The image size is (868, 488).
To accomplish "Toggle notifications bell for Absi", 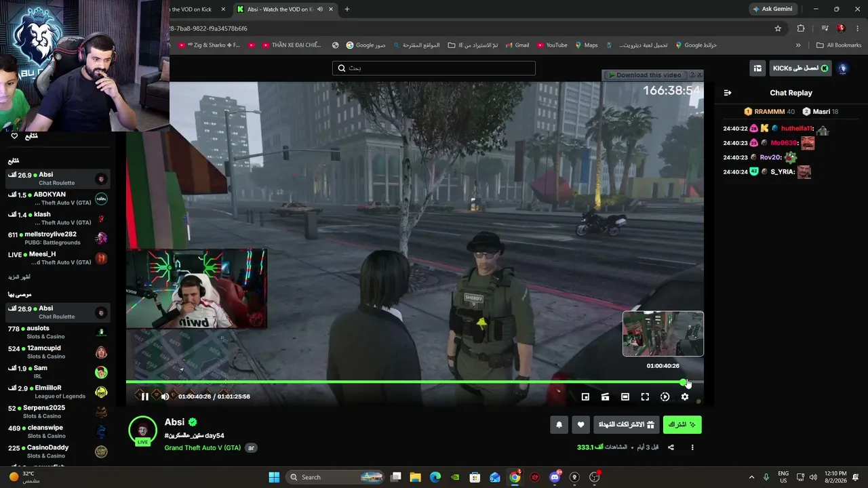I will (x=559, y=425).
